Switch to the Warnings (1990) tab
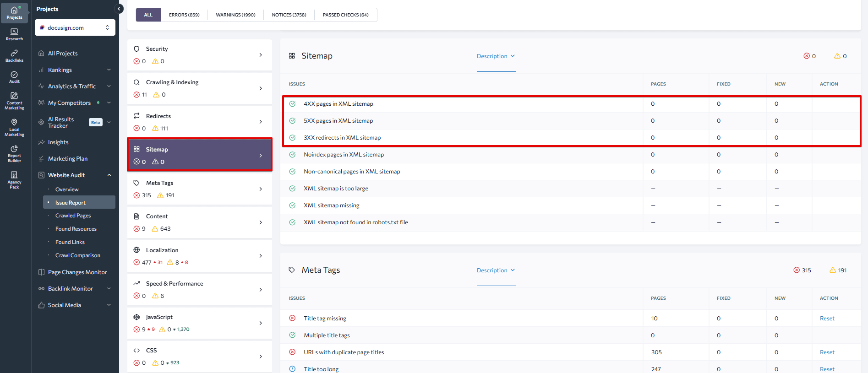 coord(235,15)
